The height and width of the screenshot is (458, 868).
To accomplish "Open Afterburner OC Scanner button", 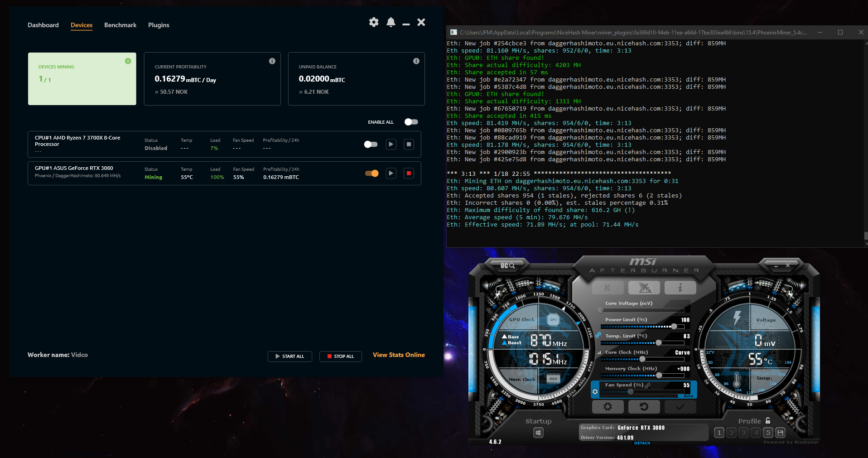I will 507,266.
